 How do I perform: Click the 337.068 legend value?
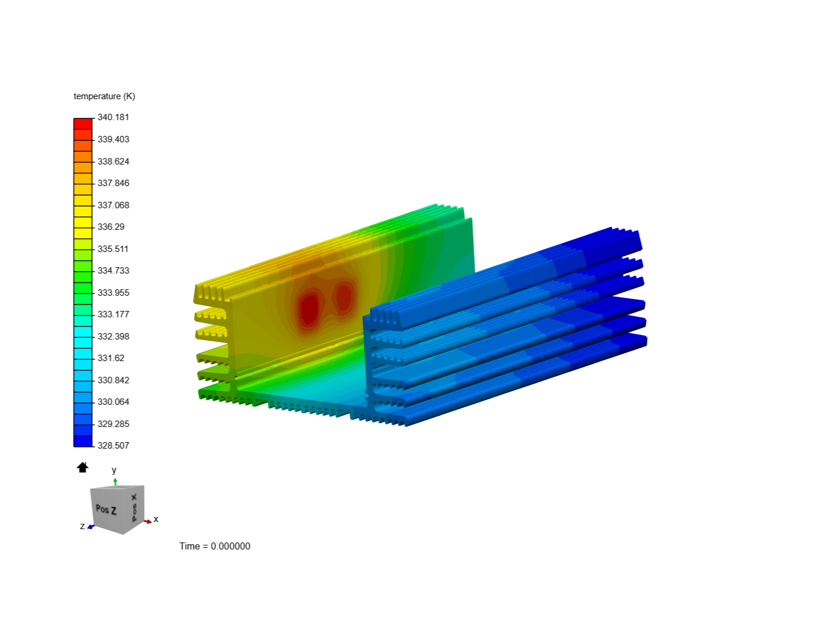point(113,205)
